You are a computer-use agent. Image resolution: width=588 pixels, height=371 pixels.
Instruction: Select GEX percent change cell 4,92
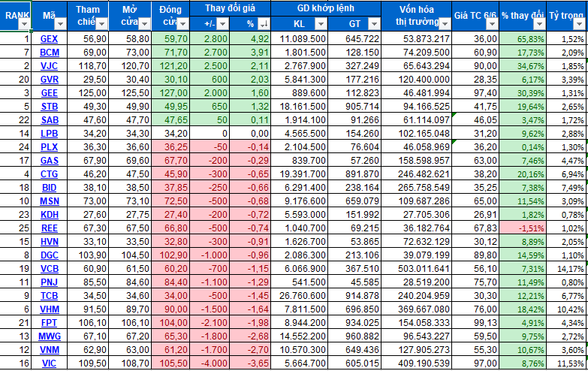point(250,38)
